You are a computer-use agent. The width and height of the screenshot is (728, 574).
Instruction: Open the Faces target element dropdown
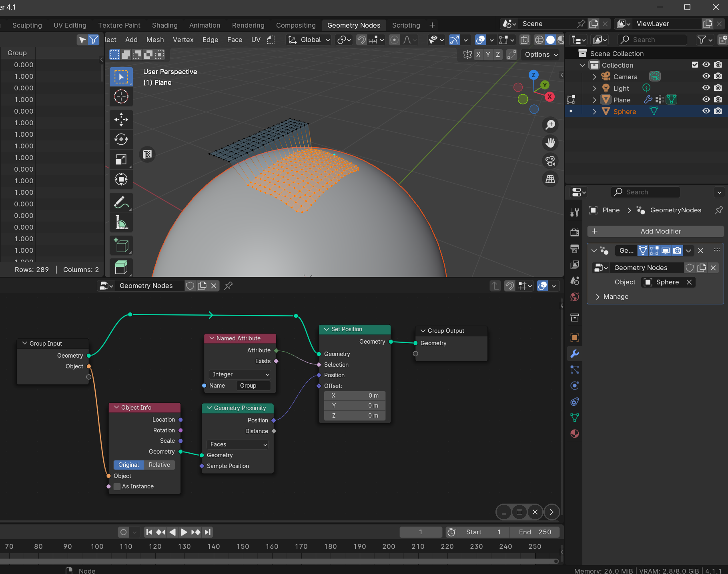237,444
